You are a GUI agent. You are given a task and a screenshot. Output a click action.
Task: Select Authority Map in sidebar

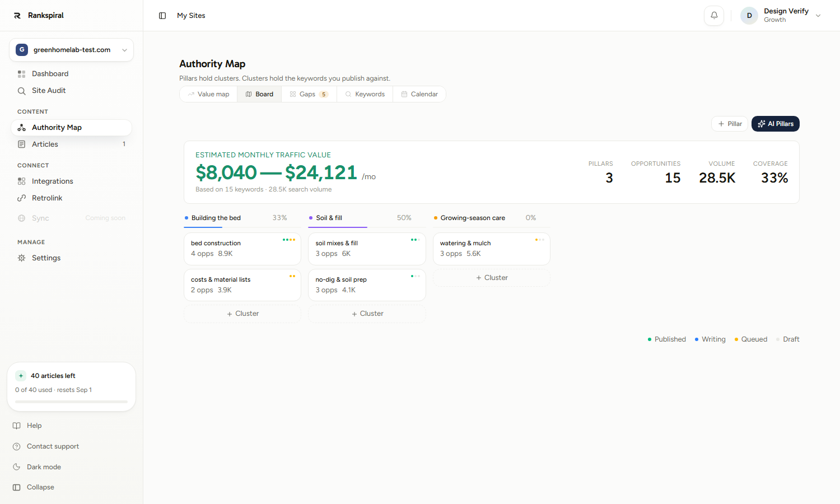(x=71, y=128)
